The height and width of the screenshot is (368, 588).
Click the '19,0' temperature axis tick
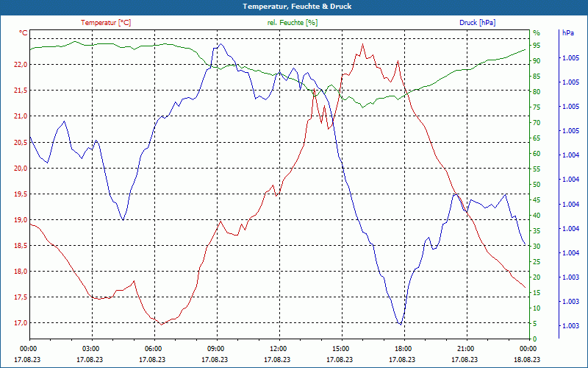click(x=21, y=219)
